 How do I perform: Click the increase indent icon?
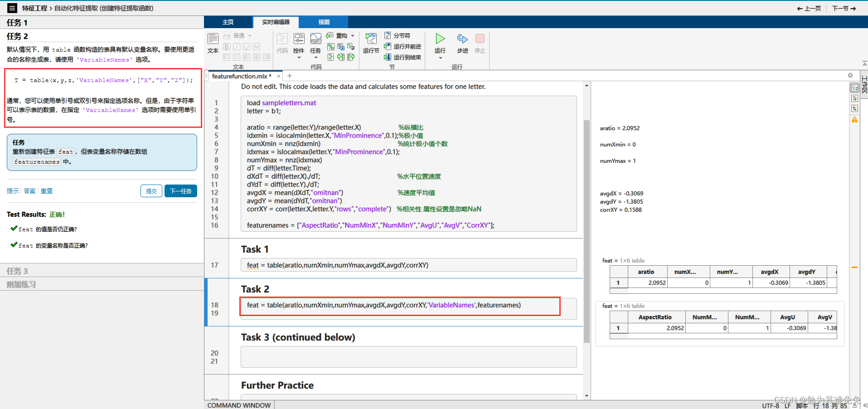[341, 57]
